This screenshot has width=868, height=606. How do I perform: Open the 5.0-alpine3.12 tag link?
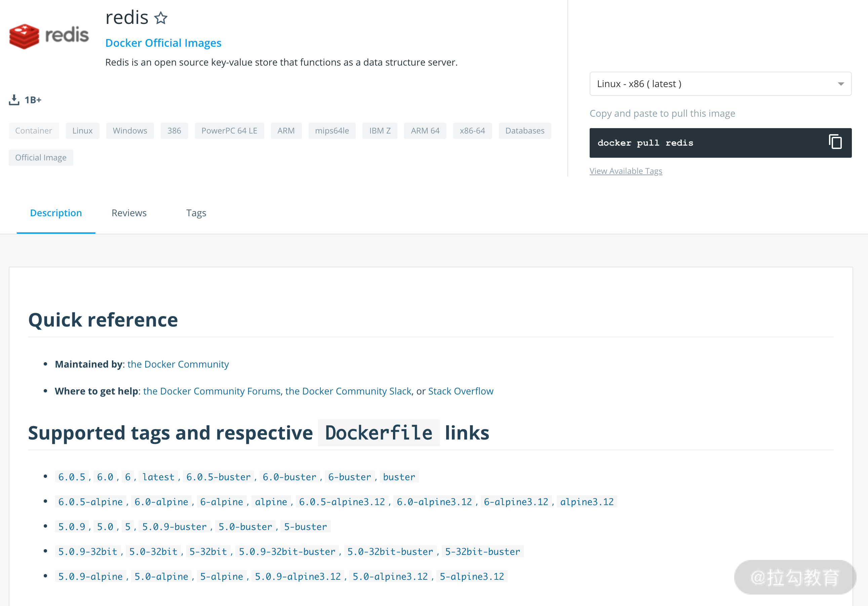pyautogui.click(x=390, y=576)
